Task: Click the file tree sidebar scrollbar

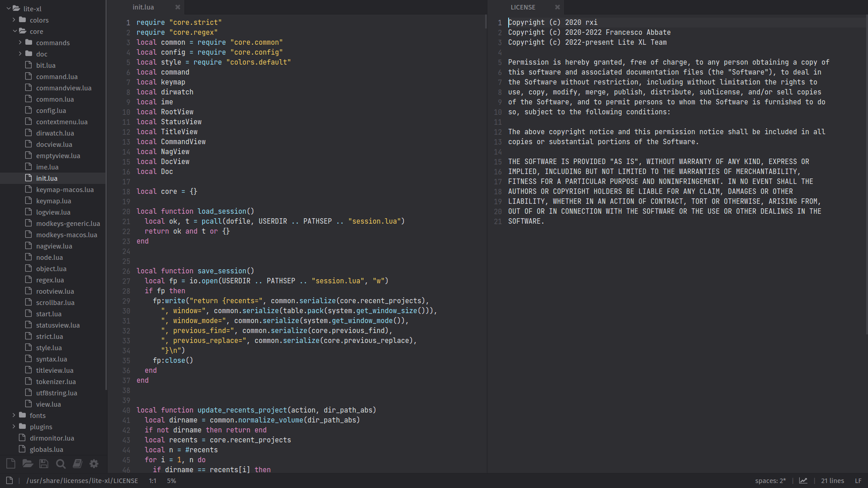Action: [x=106, y=195]
